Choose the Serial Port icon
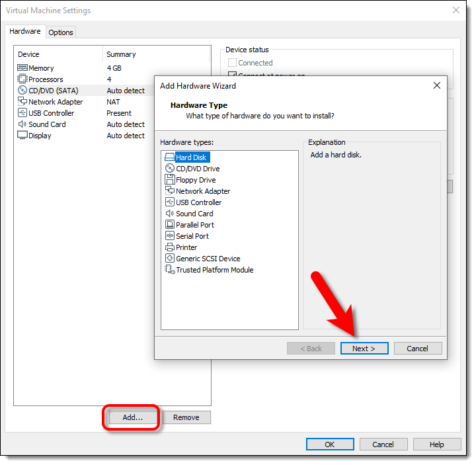 tap(170, 235)
